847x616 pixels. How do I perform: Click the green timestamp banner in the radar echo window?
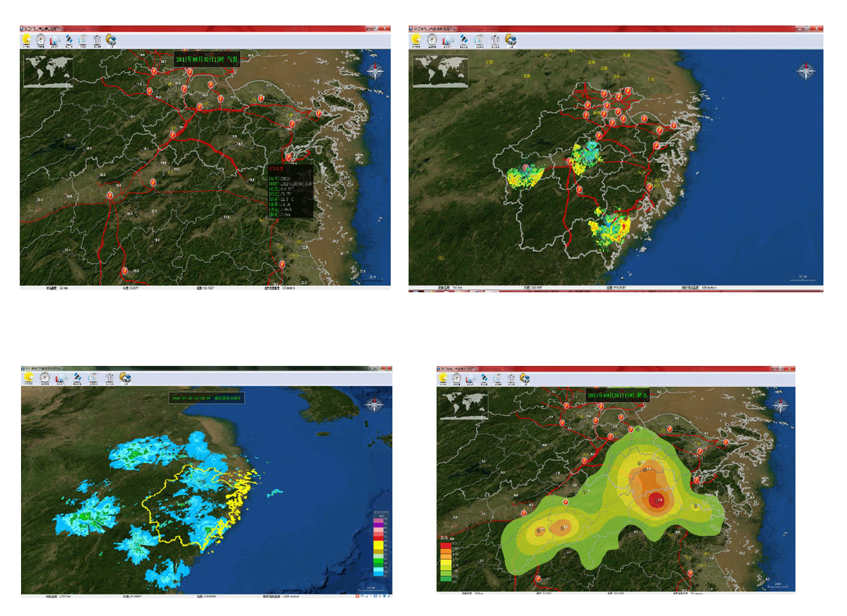coord(206,398)
